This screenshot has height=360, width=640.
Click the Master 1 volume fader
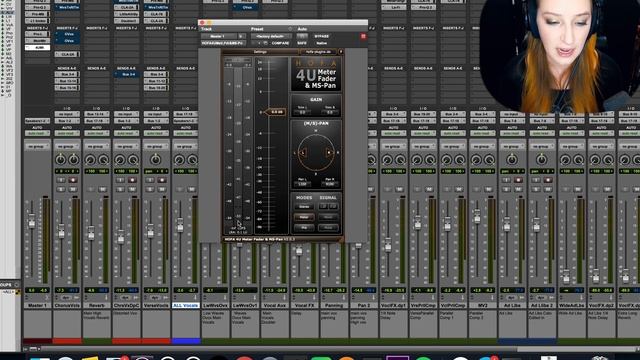31,222
